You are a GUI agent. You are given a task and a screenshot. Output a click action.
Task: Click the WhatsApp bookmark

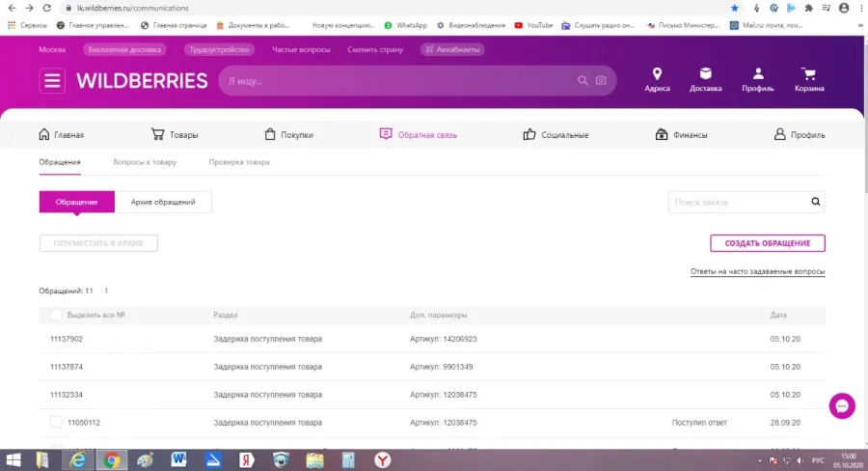click(405, 25)
